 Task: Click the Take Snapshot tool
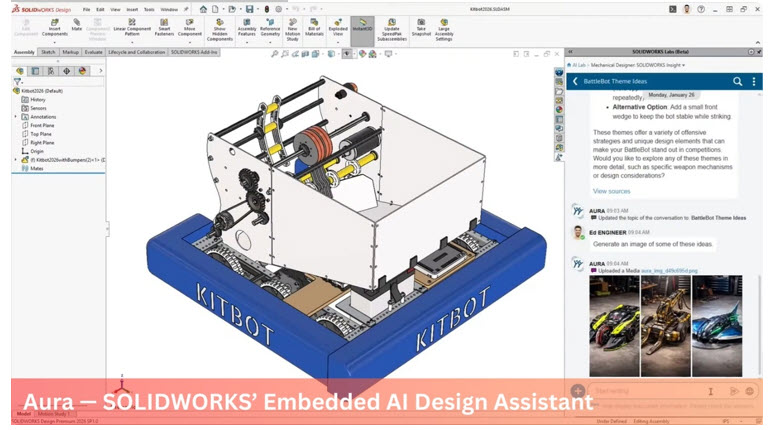(x=421, y=28)
